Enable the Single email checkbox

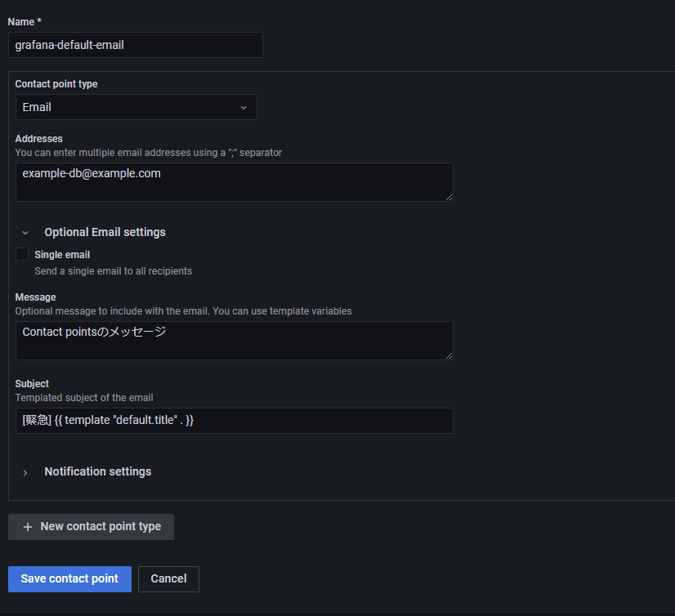point(22,254)
